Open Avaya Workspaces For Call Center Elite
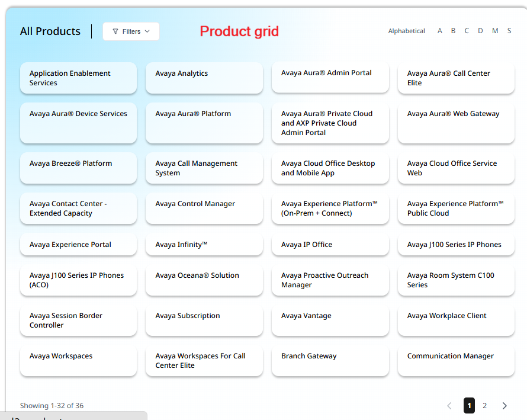 204,361
